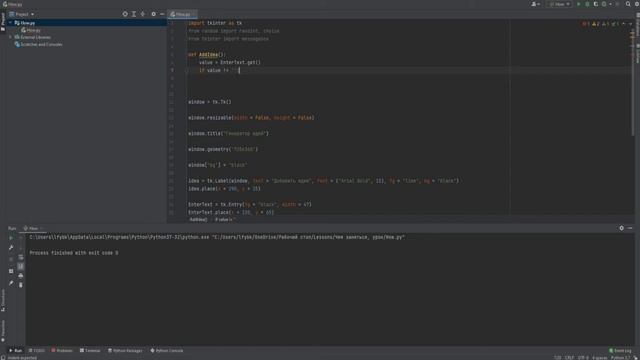
Task: Print the Run console output
Action: (x=21, y=276)
